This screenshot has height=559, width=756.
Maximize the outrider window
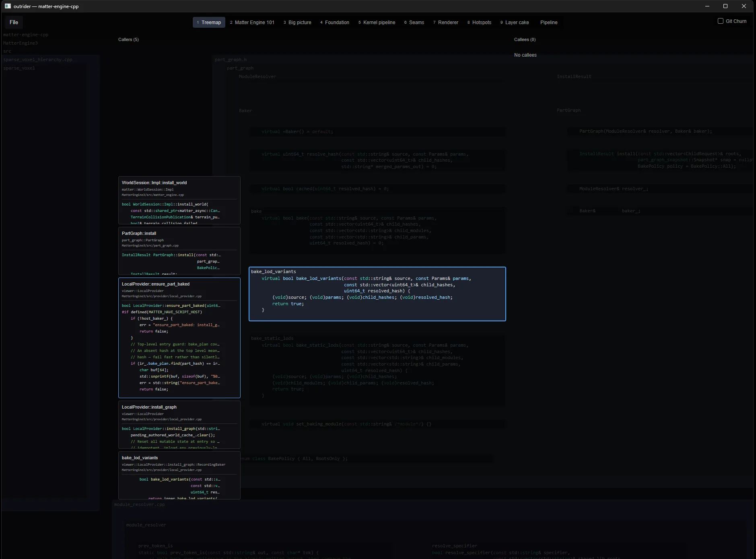point(725,6)
